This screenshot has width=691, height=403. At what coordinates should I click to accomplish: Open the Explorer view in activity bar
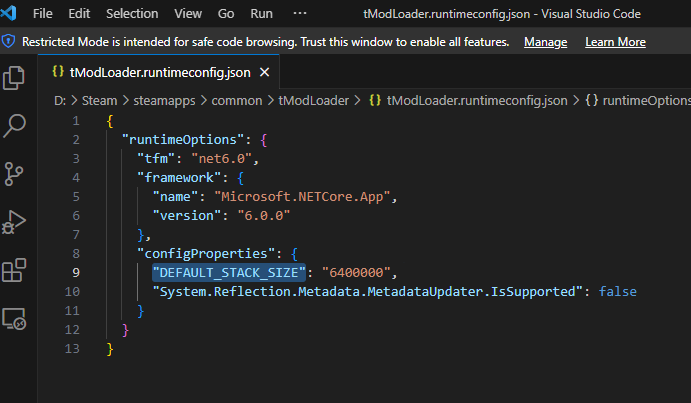click(15, 77)
